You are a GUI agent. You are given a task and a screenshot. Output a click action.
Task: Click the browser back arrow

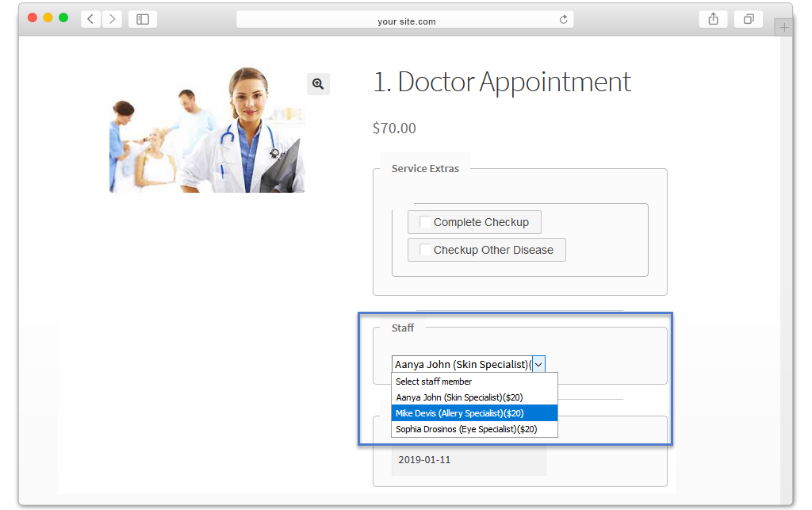click(x=90, y=19)
